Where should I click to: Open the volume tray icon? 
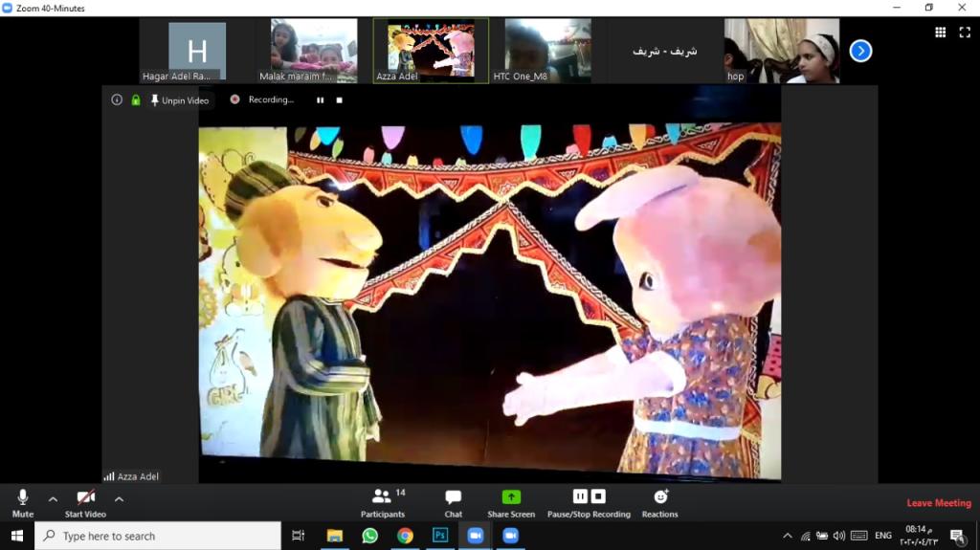[839, 536]
